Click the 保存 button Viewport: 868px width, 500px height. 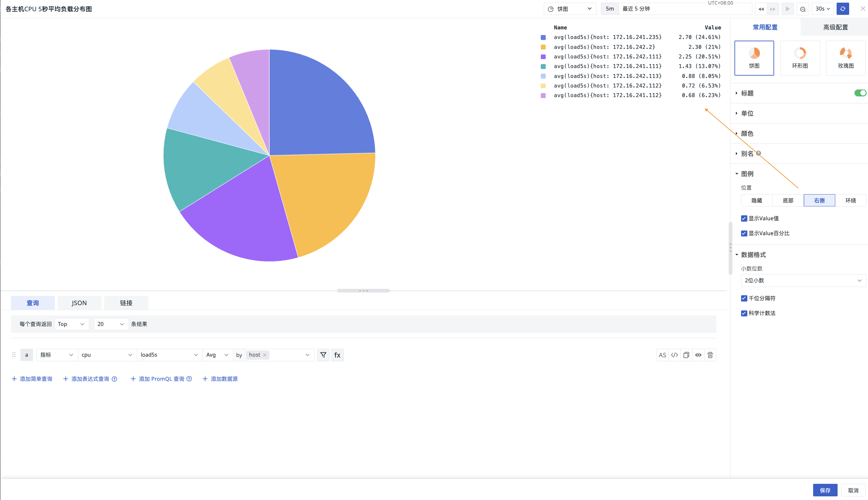(x=825, y=490)
